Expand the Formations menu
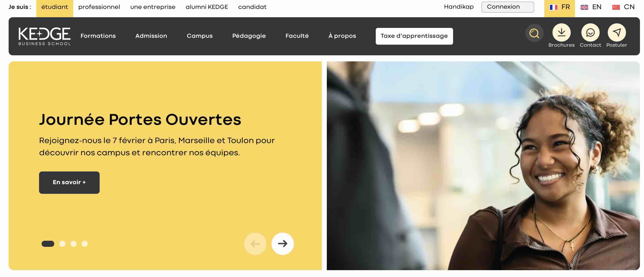 [x=98, y=36]
